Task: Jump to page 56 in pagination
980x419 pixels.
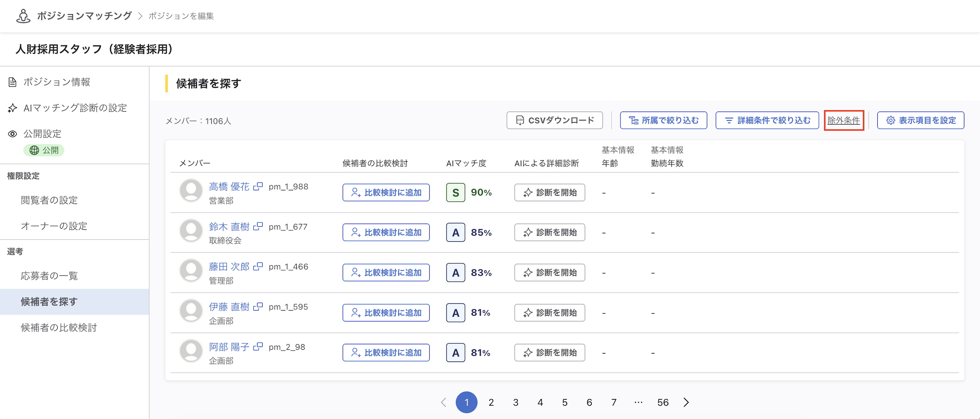Action: (x=663, y=402)
